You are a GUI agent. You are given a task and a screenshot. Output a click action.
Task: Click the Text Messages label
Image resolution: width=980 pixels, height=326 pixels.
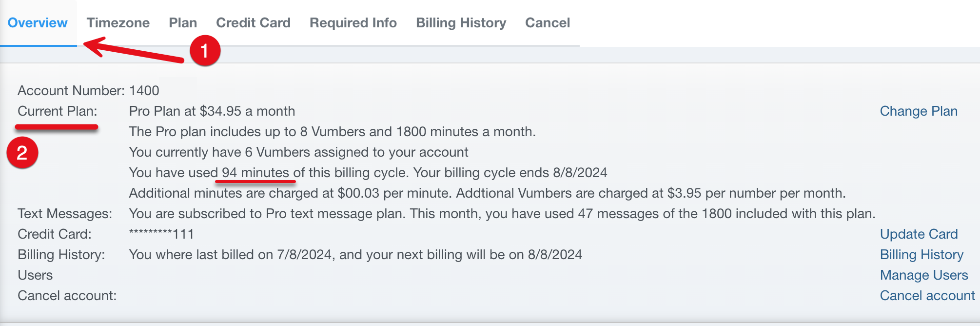[x=64, y=214]
